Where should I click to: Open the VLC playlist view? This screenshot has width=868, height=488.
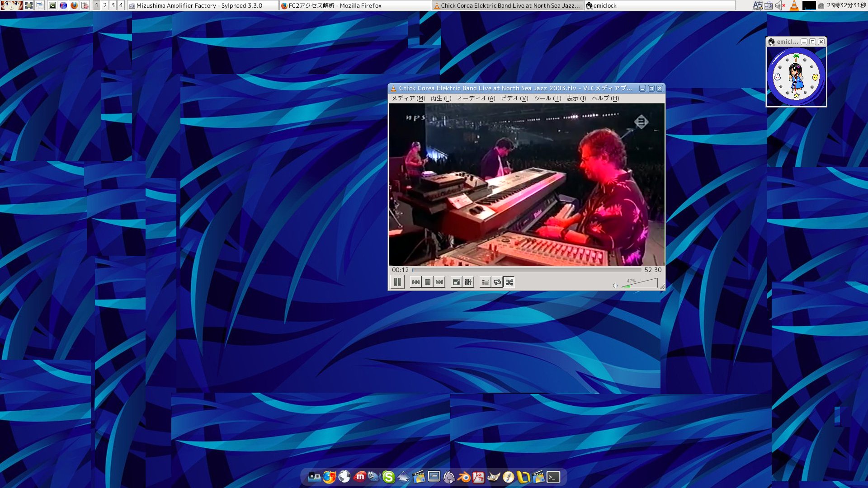[485, 282]
